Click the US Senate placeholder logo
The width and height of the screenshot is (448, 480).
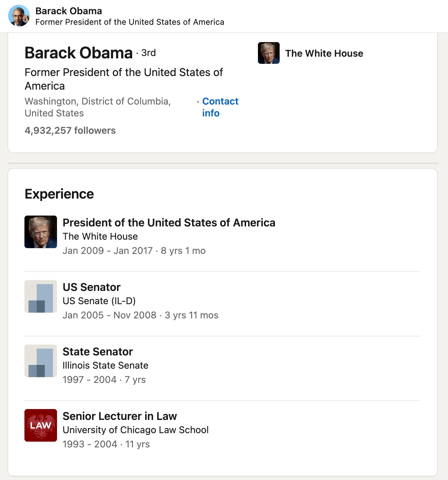click(x=41, y=296)
